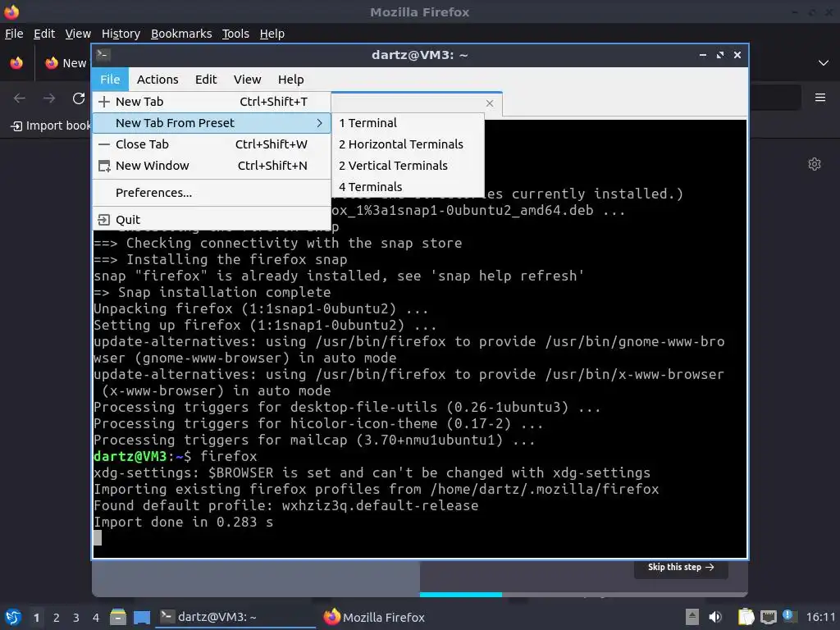The image size is (840, 630).
Task: Click the Quit exit icon
Action: (104, 220)
